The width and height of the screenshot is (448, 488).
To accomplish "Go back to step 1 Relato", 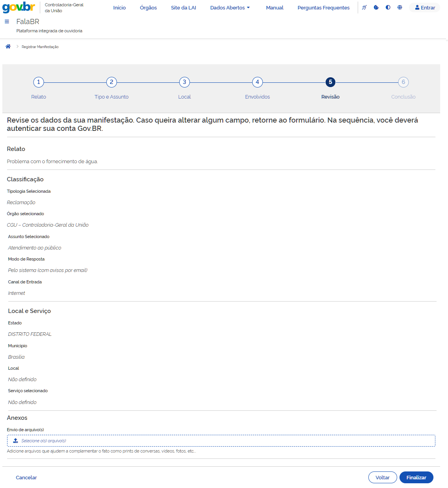I will point(39,82).
